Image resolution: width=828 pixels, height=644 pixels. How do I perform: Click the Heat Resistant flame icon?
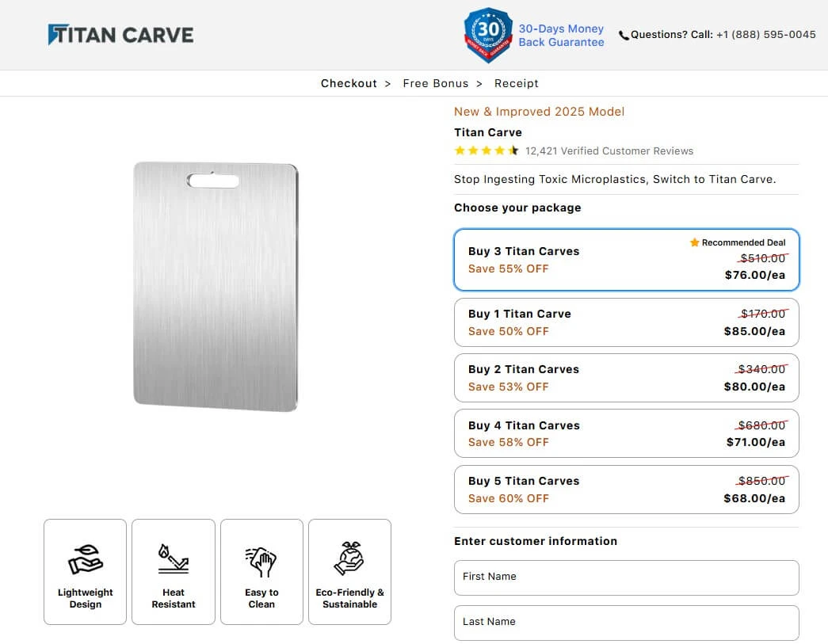[x=174, y=558]
